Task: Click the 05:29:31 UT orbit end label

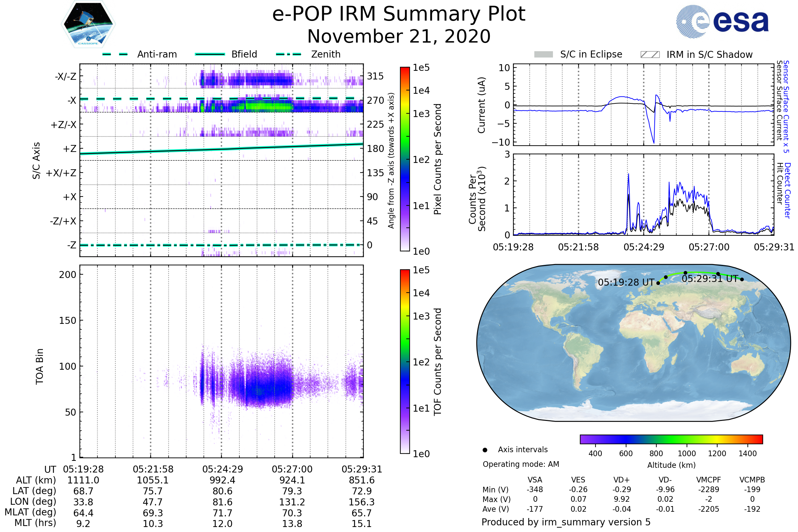Action: pyautogui.click(x=710, y=279)
